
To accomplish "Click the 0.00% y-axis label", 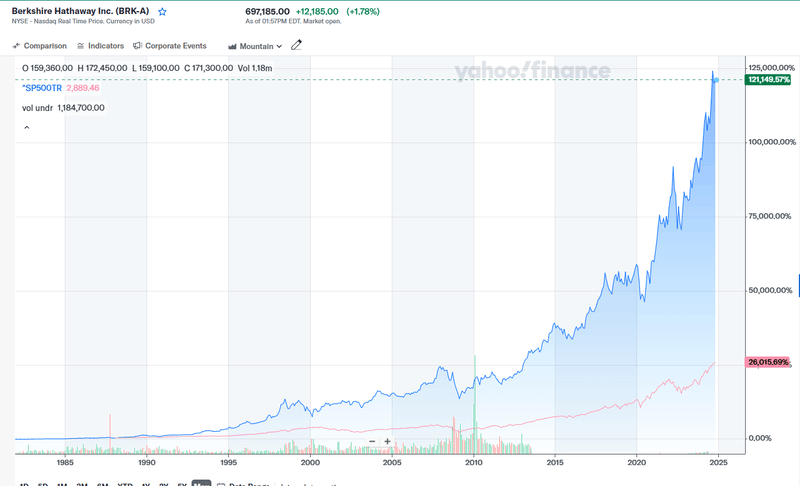I will [760, 439].
